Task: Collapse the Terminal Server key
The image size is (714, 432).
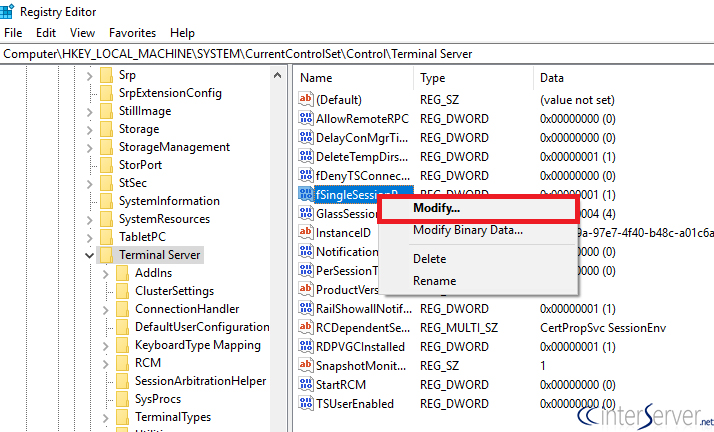Action: [89, 255]
